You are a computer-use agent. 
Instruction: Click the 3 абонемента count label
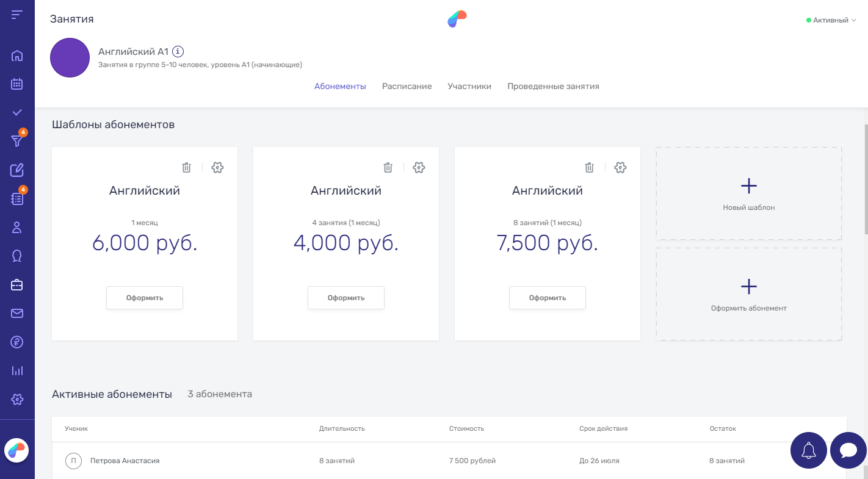[220, 394]
